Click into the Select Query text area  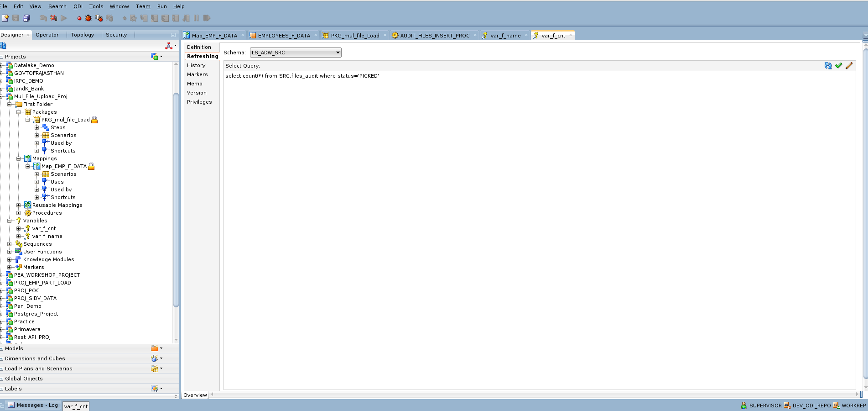click(x=540, y=230)
